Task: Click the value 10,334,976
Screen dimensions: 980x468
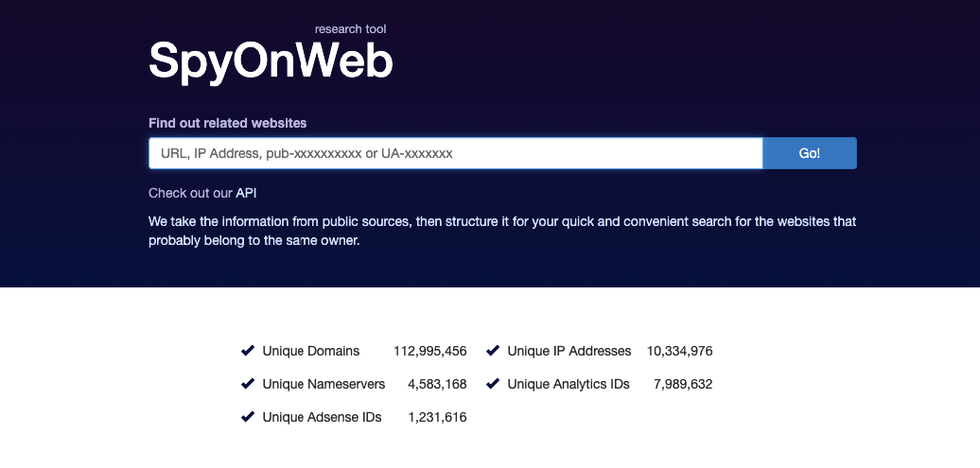Action: point(679,351)
